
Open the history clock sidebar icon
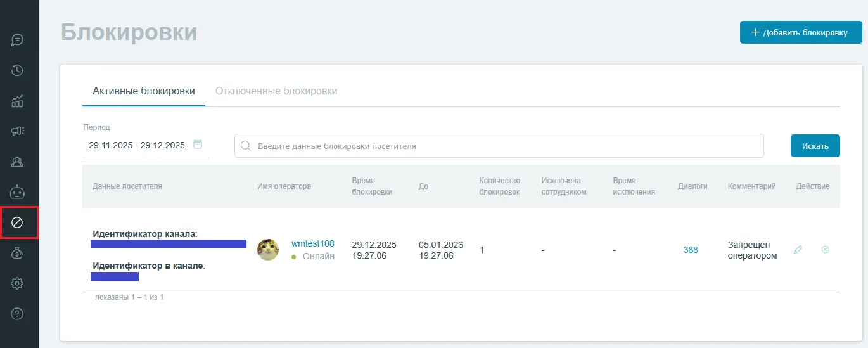(x=18, y=70)
